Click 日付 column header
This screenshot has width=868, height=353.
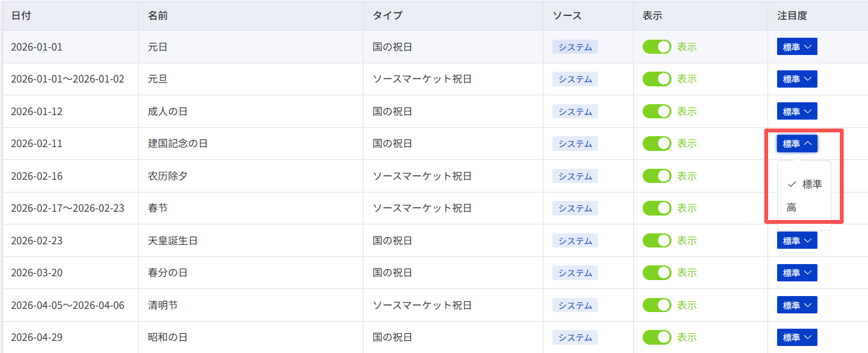21,15
